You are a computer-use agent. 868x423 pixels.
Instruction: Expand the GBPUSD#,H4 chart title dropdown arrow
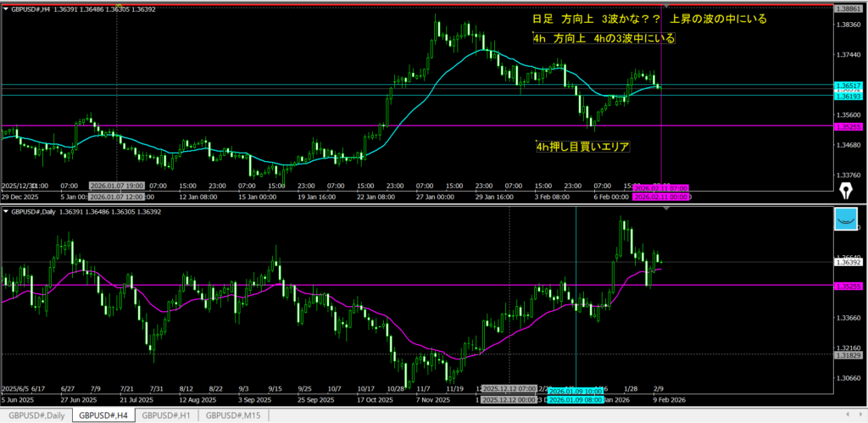point(6,8)
